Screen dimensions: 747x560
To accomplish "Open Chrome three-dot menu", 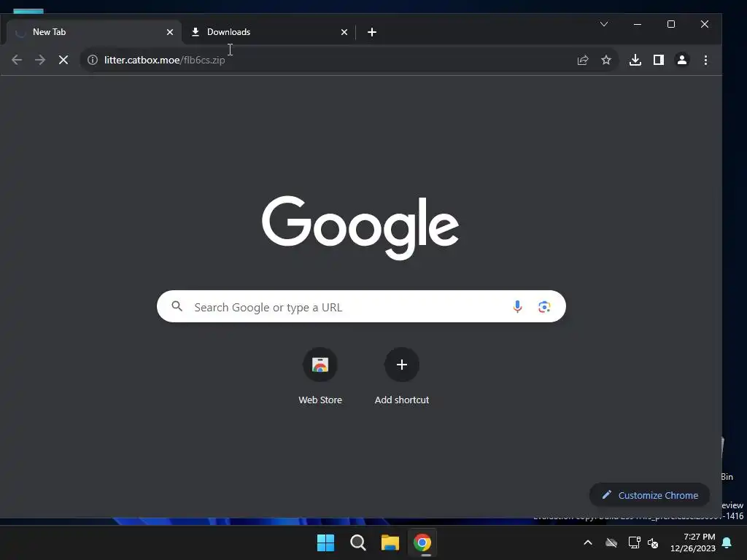I will [705, 60].
